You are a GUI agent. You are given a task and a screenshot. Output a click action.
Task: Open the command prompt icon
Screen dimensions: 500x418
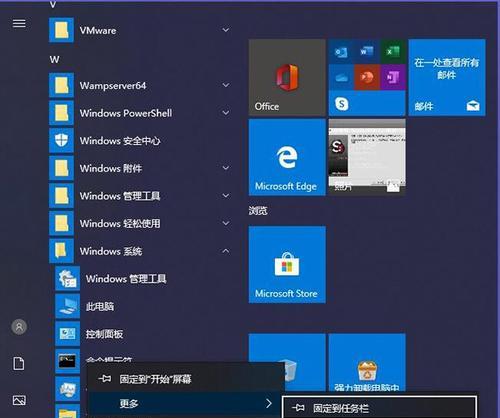point(68,361)
